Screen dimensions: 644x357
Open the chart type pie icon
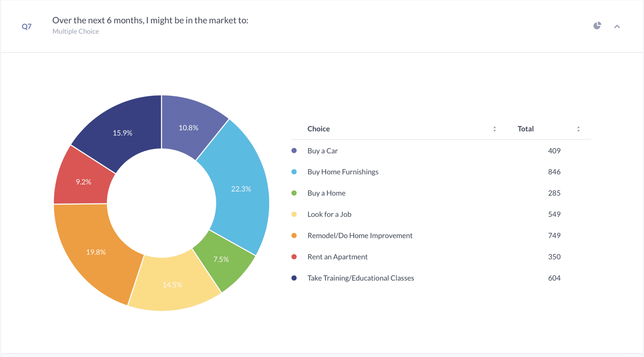pos(597,25)
